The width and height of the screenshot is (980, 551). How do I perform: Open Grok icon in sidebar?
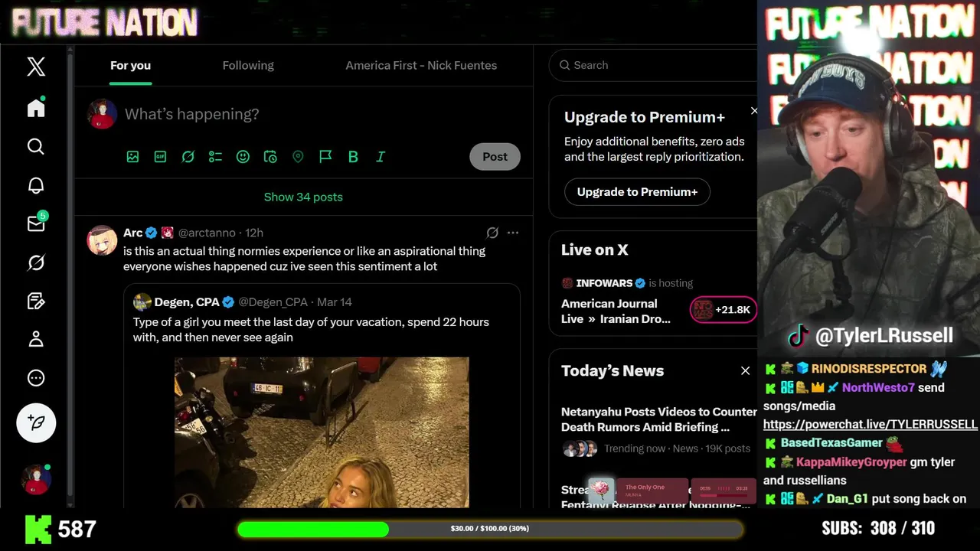[x=36, y=262]
